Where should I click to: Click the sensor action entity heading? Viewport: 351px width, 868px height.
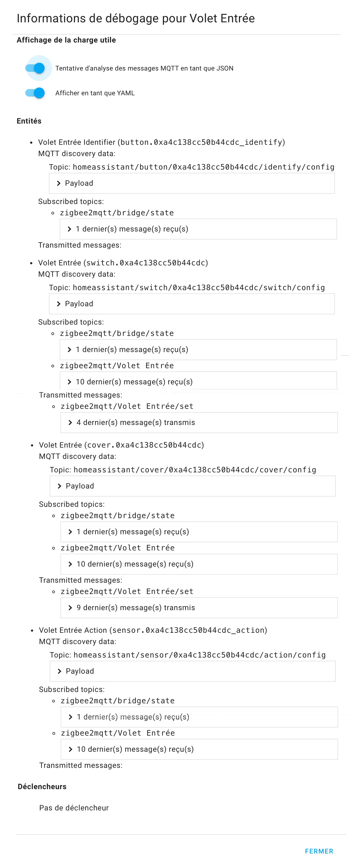(x=153, y=630)
